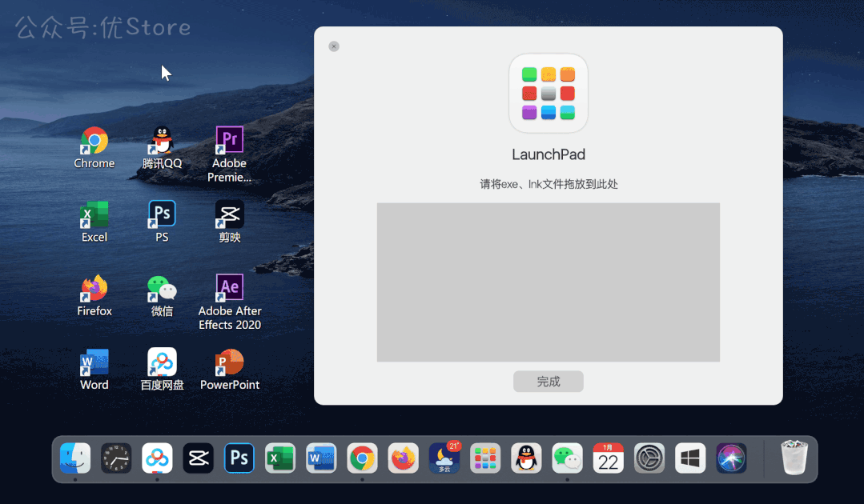Open Excel from the dock
Image resolution: width=864 pixels, height=504 pixels.
280,458
